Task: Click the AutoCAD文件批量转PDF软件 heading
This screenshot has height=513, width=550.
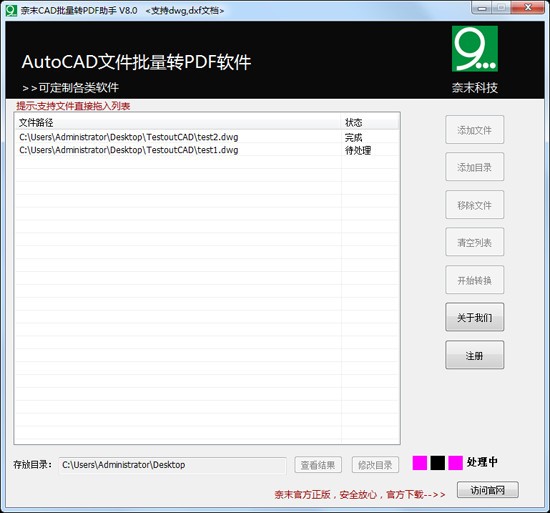Action: (136, 62)
